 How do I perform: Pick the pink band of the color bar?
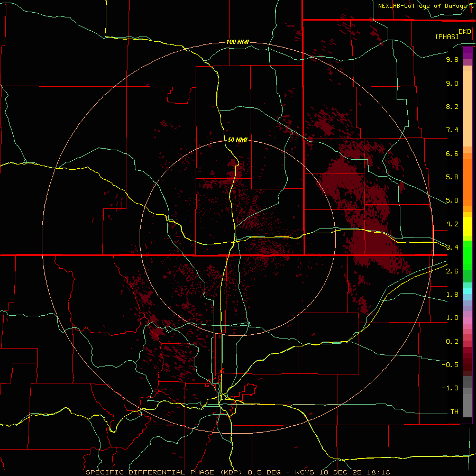(x=467, y=321)
